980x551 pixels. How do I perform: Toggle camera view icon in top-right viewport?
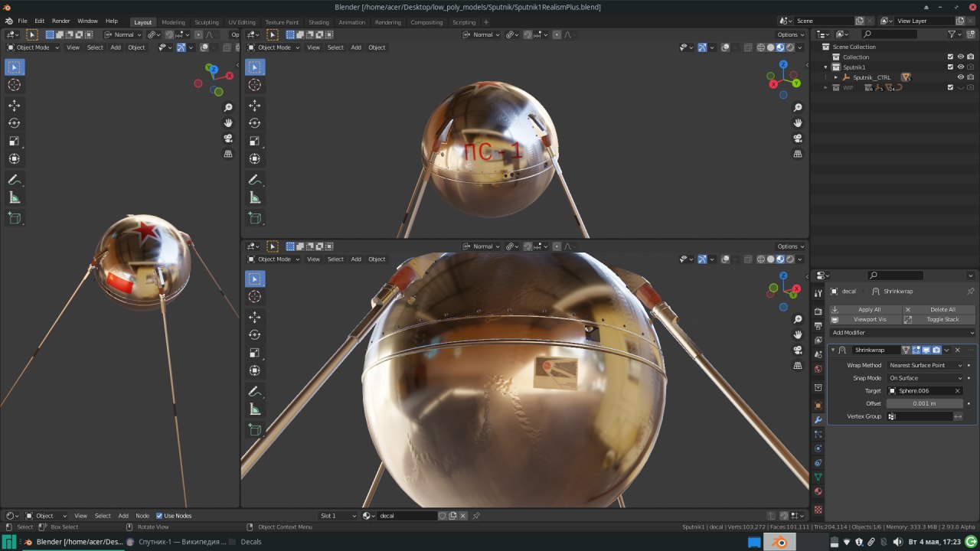click(798, 139)
